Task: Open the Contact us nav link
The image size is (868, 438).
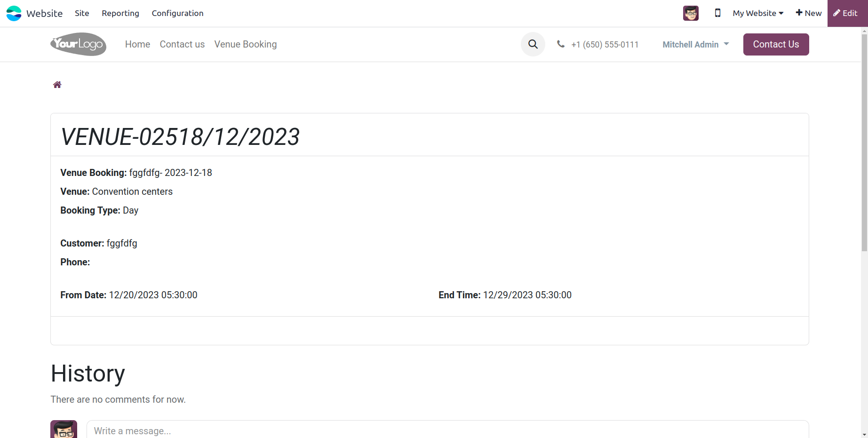Action: [182, 44]
